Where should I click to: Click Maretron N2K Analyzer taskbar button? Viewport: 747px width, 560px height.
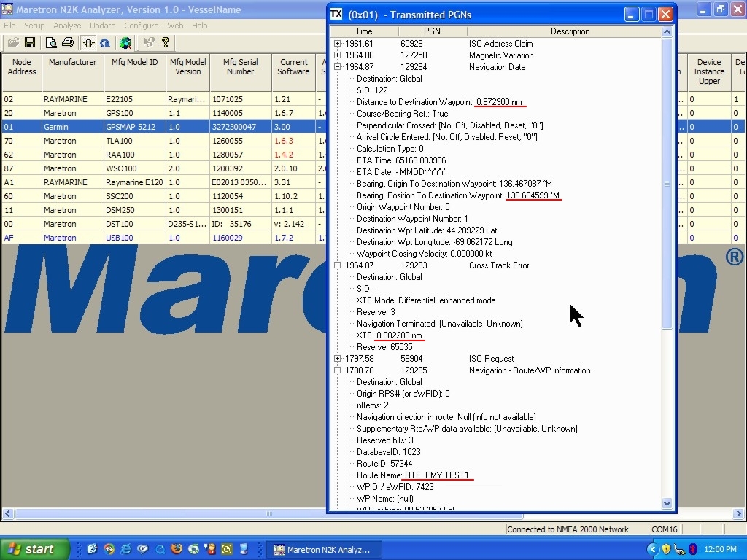[322, 550]
